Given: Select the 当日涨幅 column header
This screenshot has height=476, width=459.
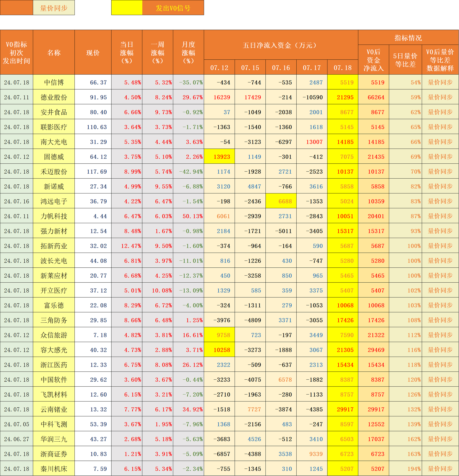Looking at the screenshot, I should (x=127, y=52).
